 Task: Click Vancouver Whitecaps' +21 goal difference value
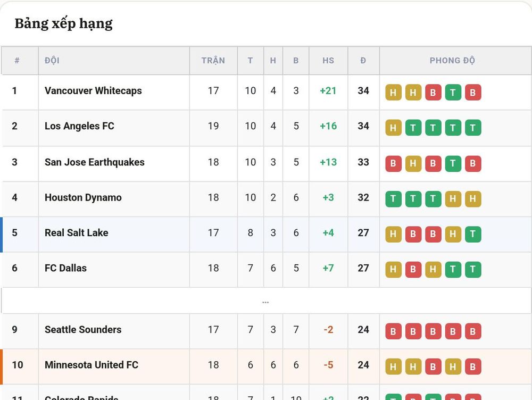[x=328, y=91]
